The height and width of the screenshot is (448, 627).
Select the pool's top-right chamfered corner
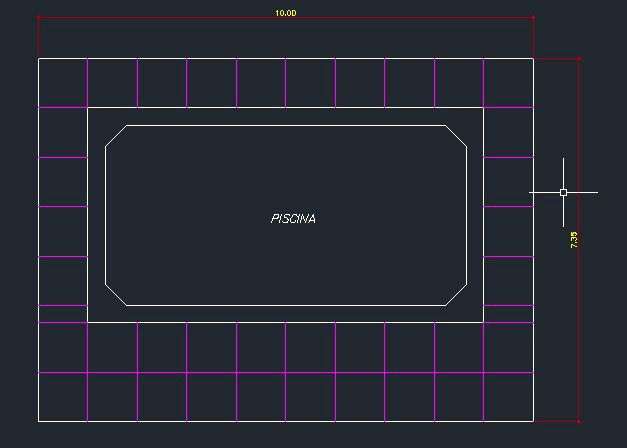(x=456, y=136)
